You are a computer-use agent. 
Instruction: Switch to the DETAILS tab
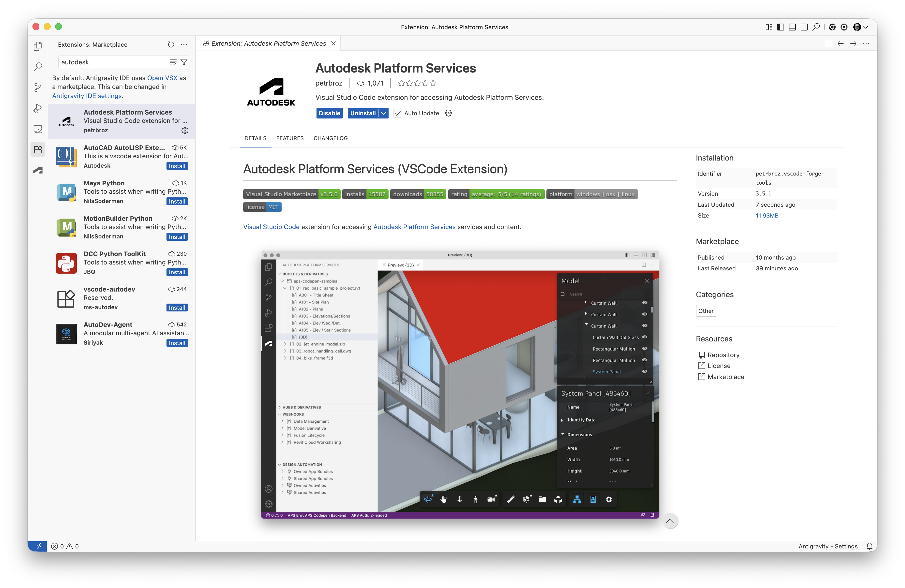click(x=256, y=138)
